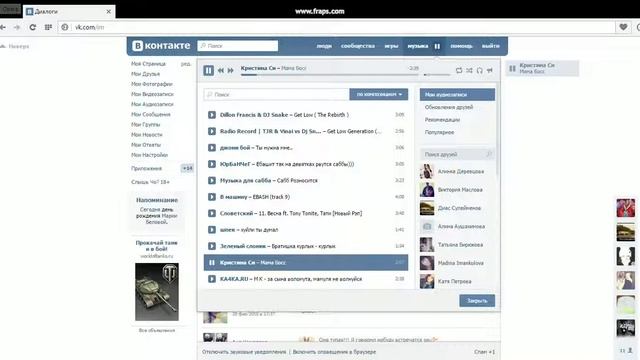Open 'помощь' in top menu
The image size is (640, 360).
[461, 46]
